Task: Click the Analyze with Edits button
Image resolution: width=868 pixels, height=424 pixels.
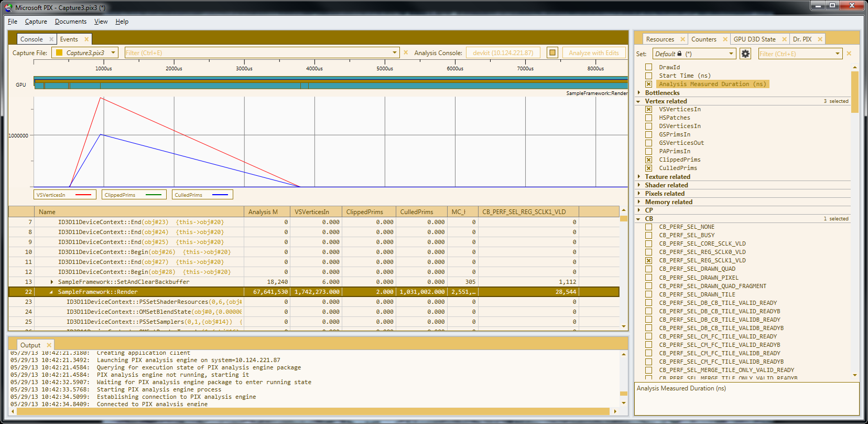Action: click(594, 52)
